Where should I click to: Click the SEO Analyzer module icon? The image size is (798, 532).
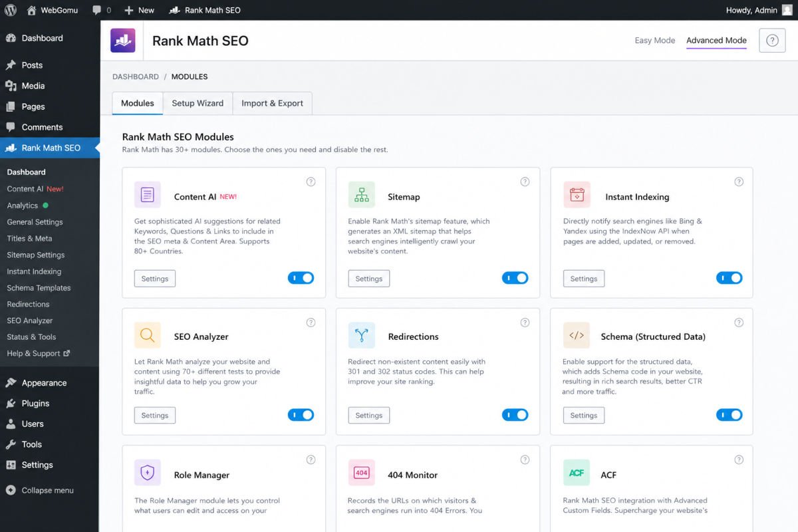[148, 335]
